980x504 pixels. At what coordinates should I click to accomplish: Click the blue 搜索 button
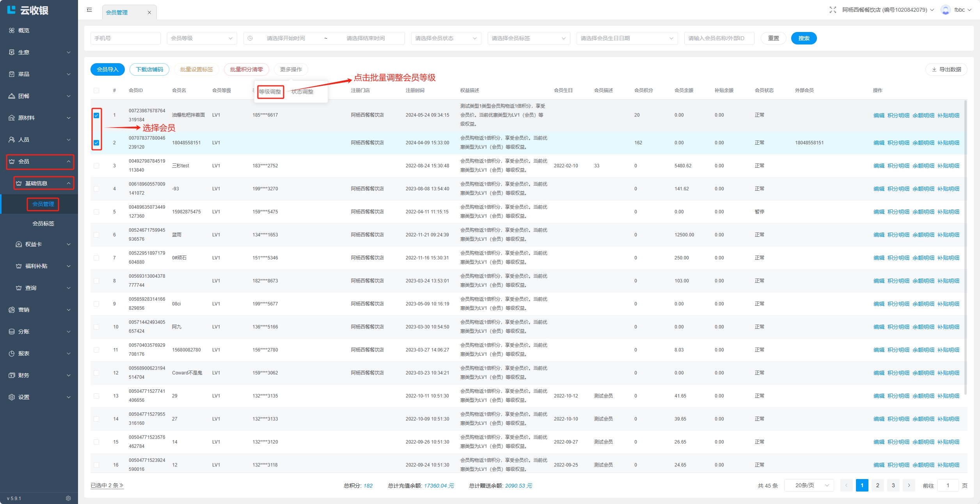(x=803, y=38)
